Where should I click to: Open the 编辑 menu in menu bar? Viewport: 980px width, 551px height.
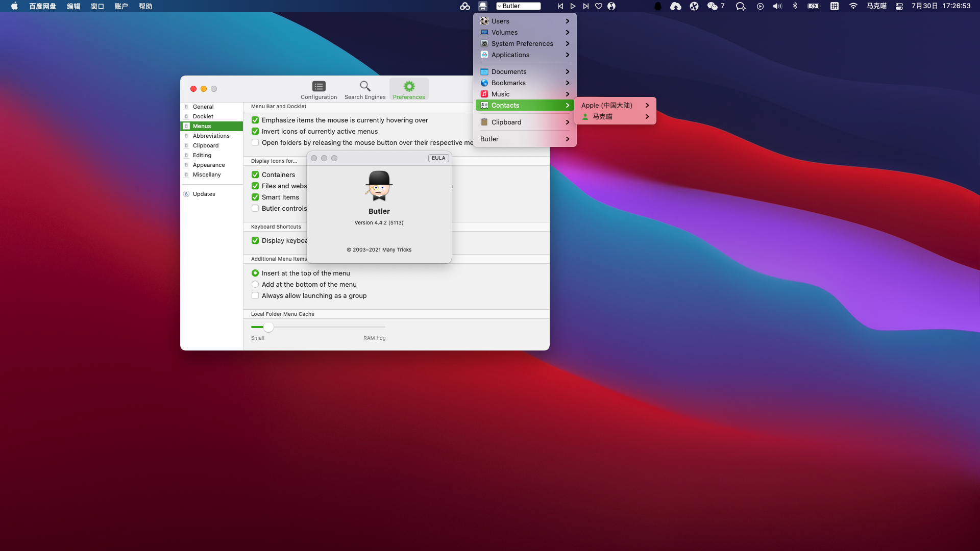tap(73, 6)
